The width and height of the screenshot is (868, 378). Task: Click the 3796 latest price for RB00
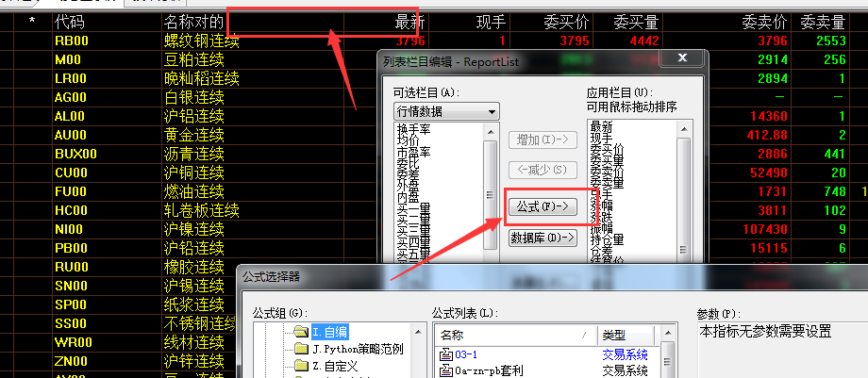[410, 41]
